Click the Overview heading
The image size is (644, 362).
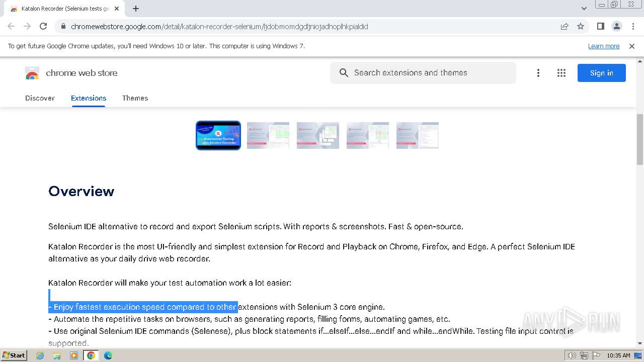coord(82,191)
